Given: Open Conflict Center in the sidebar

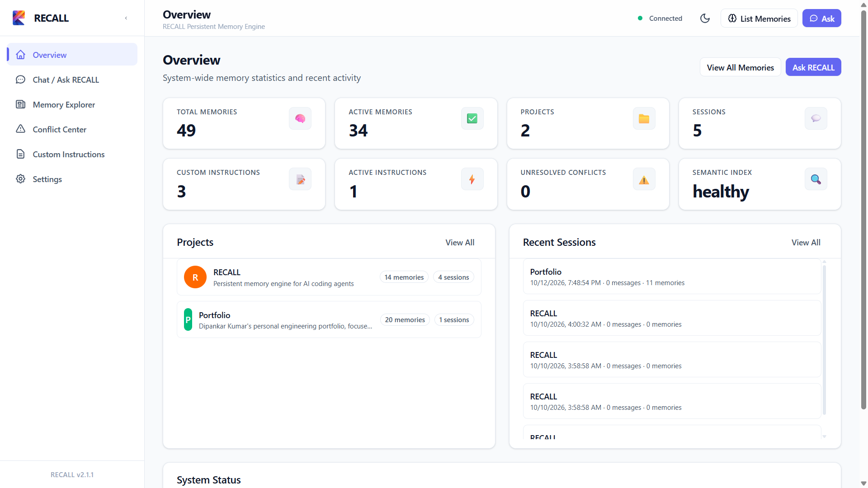Looking at the screenshot, I should tap(72, 129).
